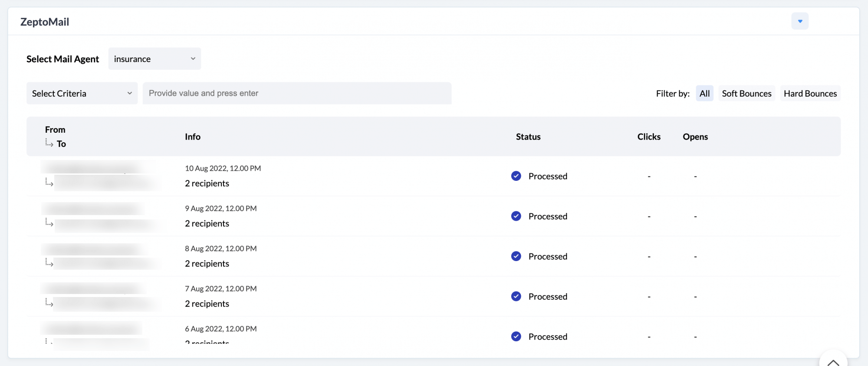Image resolution: width=868 pixels, height=366 pixels.
Task: Click Processed checkmark icon for 10 Aug email
Action: coord(516,176)
